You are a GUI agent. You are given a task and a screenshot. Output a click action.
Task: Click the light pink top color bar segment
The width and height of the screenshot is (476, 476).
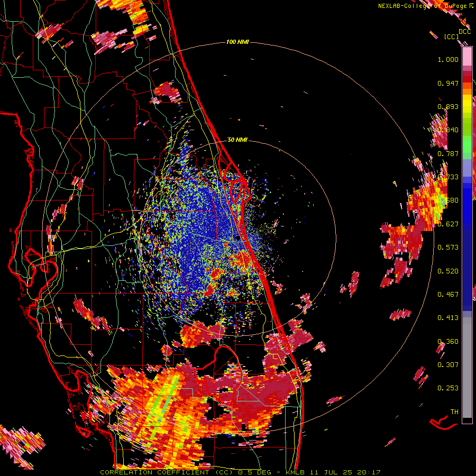tap(467, 57)
